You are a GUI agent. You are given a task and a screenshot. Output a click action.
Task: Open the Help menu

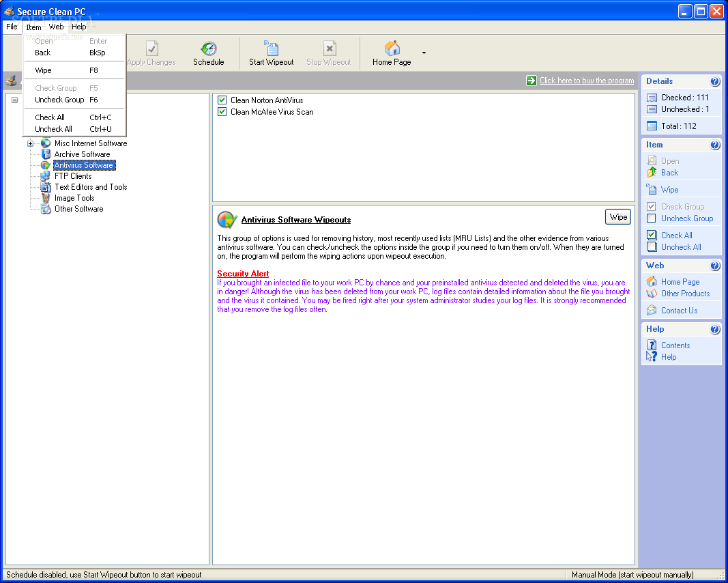point(79,27)
